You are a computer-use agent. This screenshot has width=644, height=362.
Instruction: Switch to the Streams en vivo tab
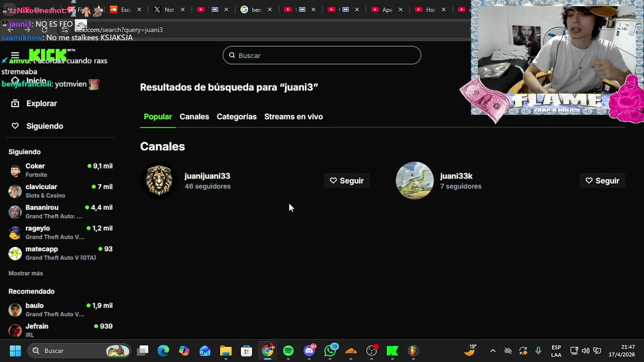293,117
